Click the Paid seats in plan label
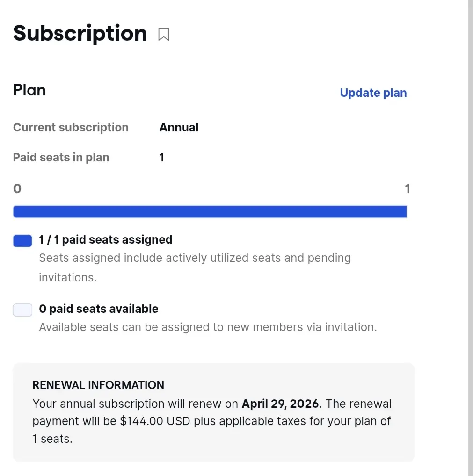The height and width of the screenshot is (476, 473). tap(61, 157)
